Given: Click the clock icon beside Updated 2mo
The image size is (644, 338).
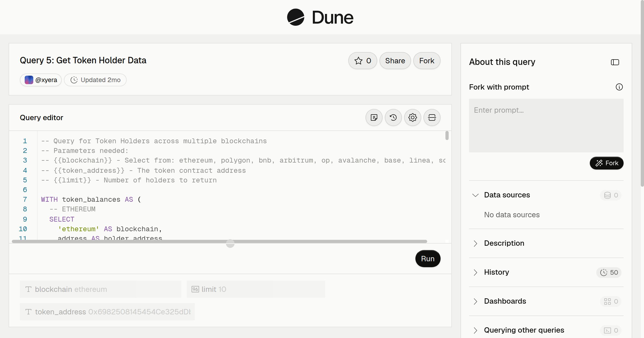Looking at the screenshot, I should tap(74, 80).
